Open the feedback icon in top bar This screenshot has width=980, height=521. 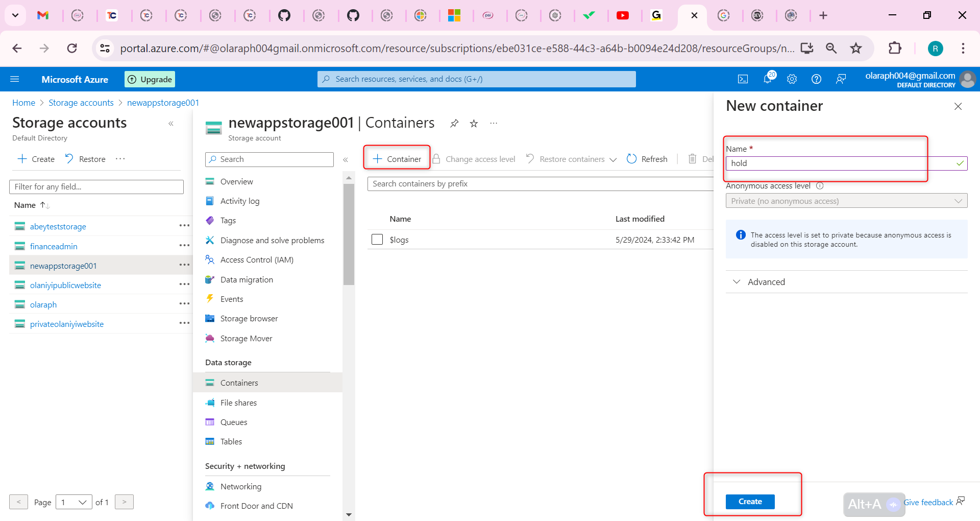841,79
